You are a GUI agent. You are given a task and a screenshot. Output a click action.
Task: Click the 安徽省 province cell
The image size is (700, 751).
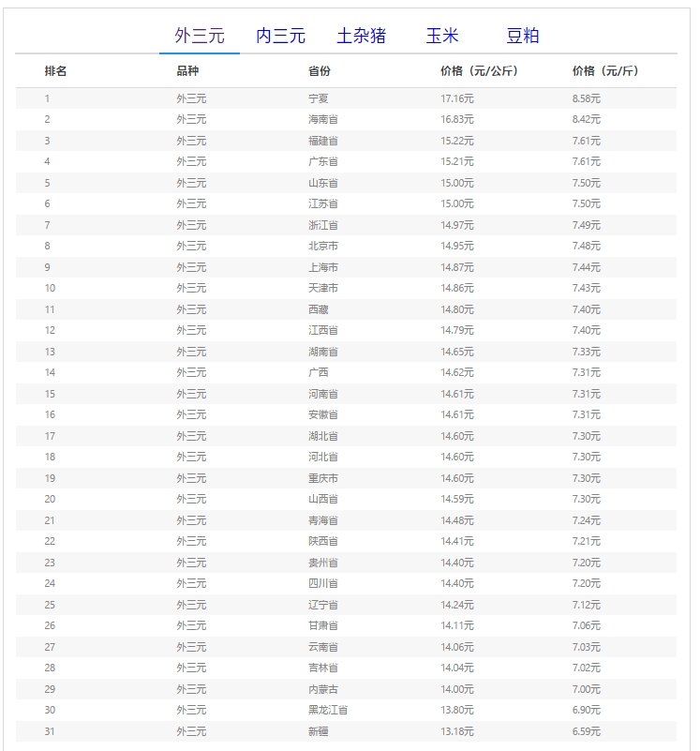click(x=323, y=414)
